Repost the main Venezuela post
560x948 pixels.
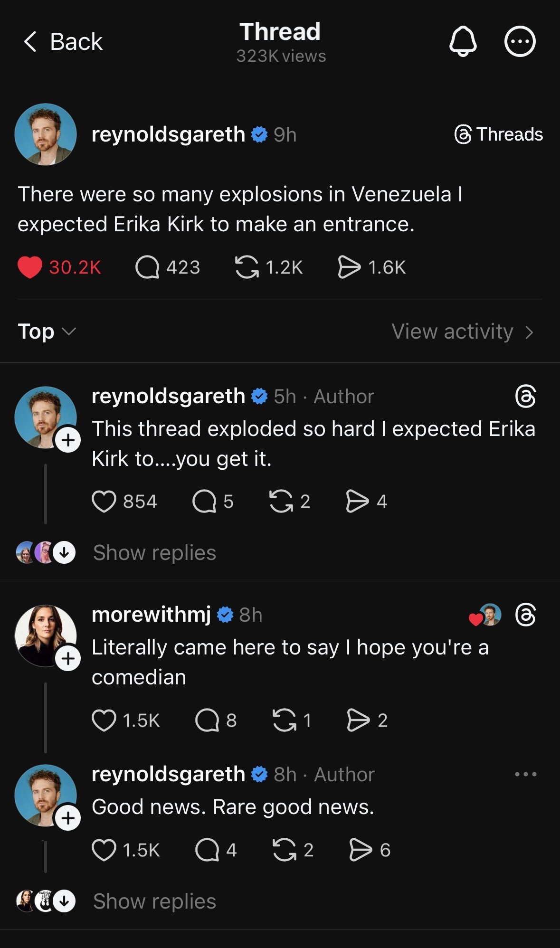(x=247, y=267)
